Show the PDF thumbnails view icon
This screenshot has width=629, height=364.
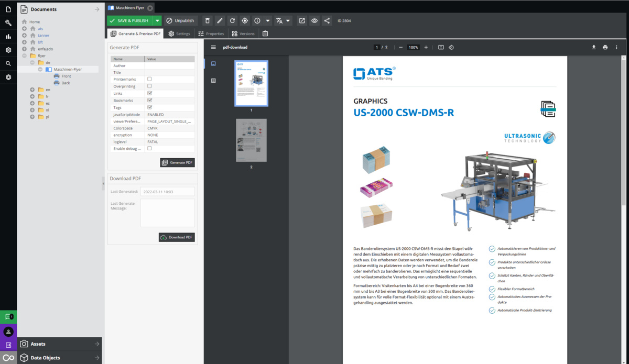point(213,64)
